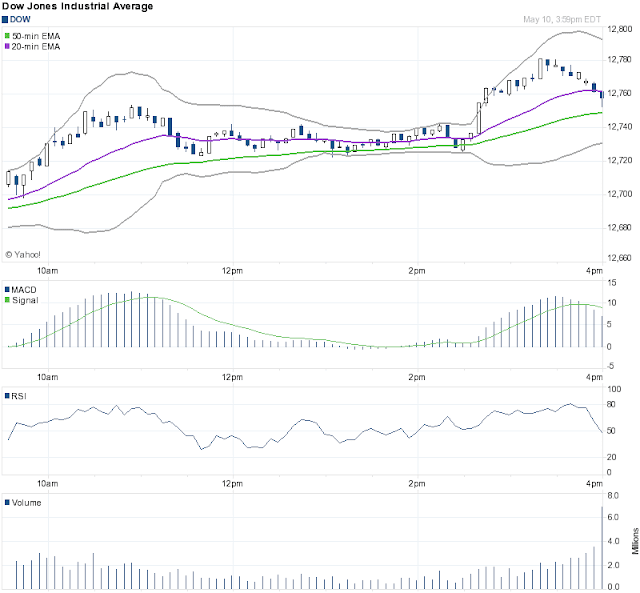The image size is (640, 593).
Task: Click the tallest volume bar at 4pm
Action: (602, 548)
